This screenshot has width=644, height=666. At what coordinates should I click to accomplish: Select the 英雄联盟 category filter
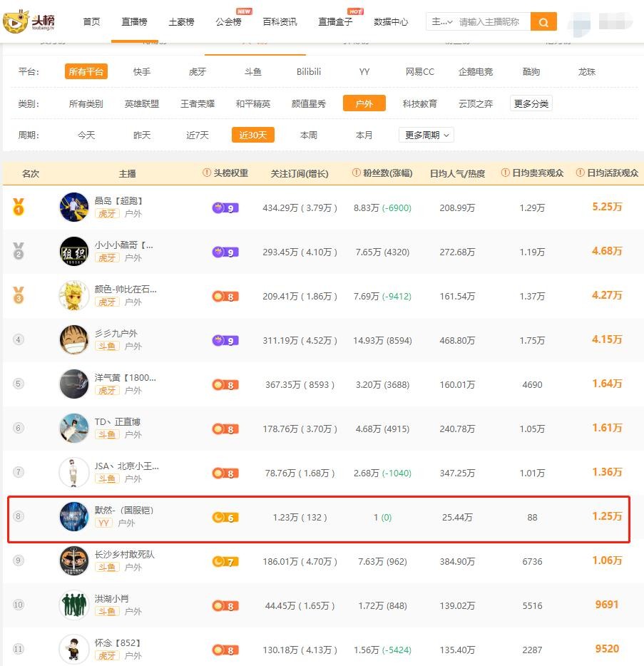point(142,103)
